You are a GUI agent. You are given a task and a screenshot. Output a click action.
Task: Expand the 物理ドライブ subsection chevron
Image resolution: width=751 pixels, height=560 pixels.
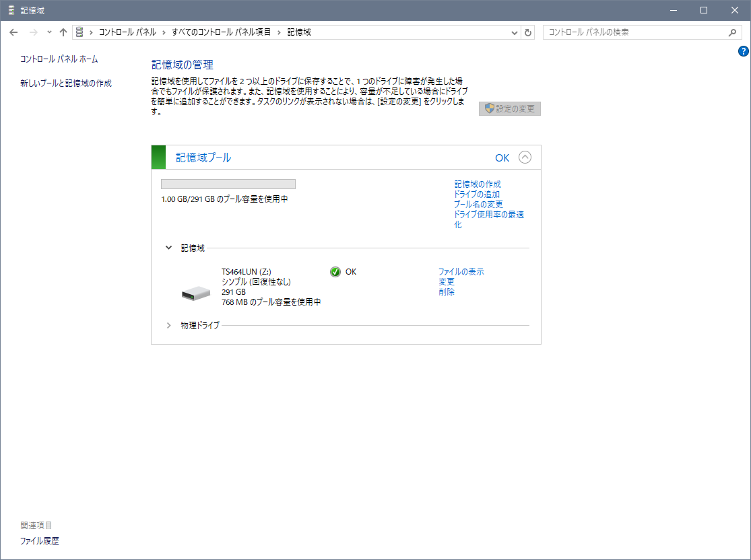168,326
